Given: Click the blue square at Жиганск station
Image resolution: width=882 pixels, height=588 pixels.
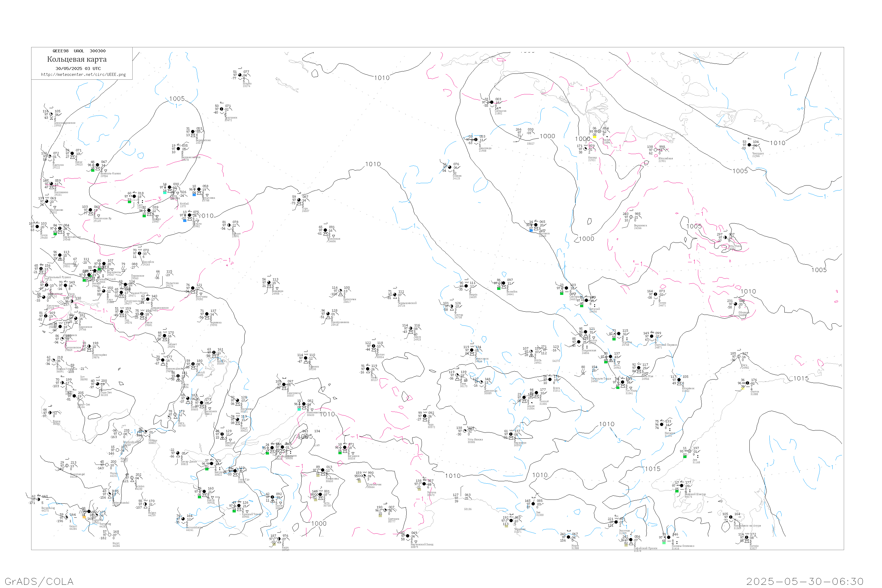Looking at the screenshot, I should coord(531,230).
